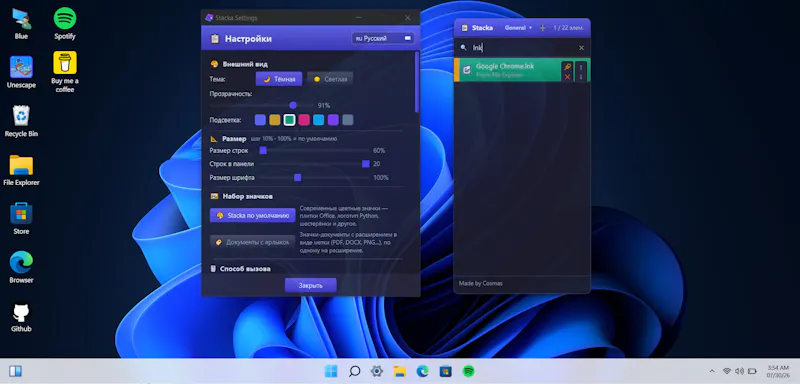This screenshot has width=800, height=384.
Task: Click the Размер строк slider handle
Action: click(x=263, y=150)
